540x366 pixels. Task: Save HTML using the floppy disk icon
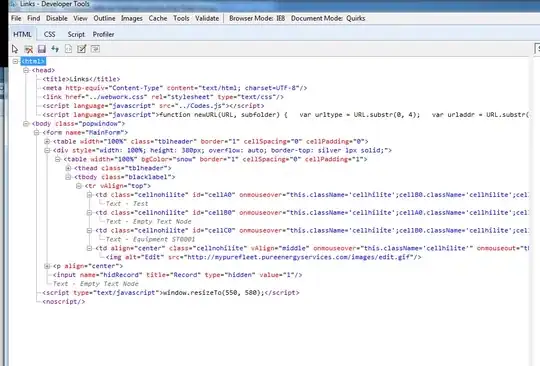42,49
